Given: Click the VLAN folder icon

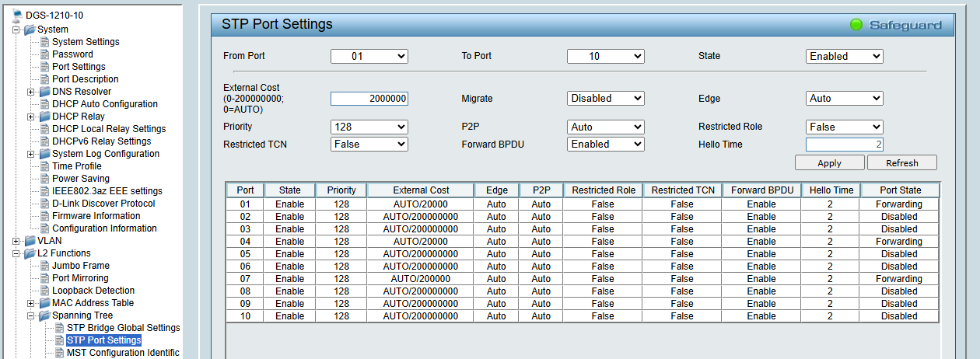Looking at the screenshot, I should 30,241.
